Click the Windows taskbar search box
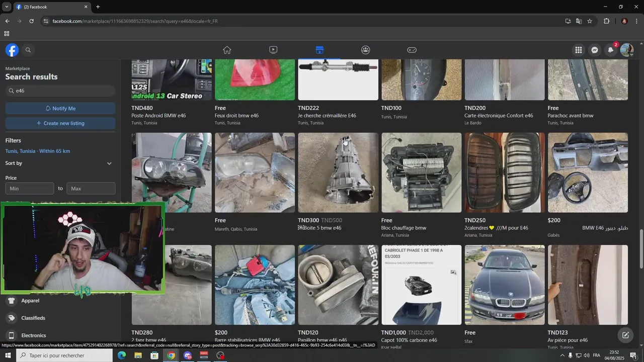Image resolution: width=644 pixels, height=362 pixels. coord(64,355)
